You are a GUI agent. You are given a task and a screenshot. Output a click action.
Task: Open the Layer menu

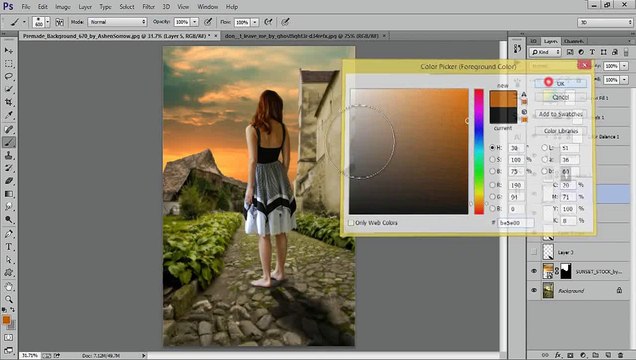(85, 7)
